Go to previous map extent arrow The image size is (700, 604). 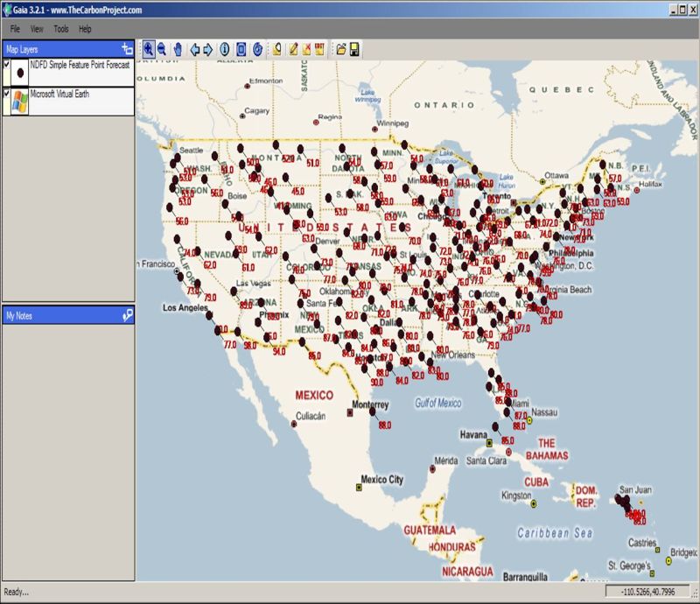coord(194,50)
